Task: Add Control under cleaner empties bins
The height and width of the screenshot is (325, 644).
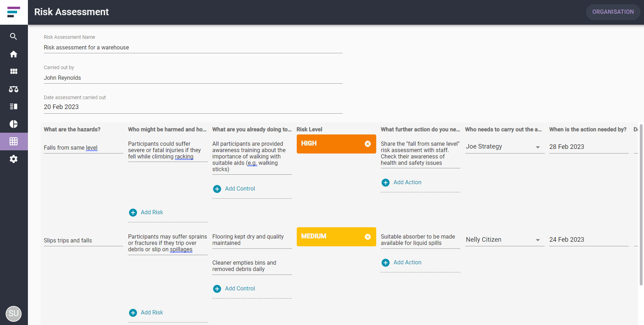Action: point(240,289)
